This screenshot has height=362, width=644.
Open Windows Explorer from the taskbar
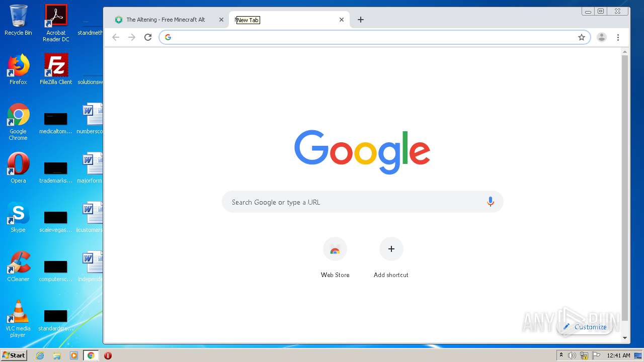pos(57,355)
